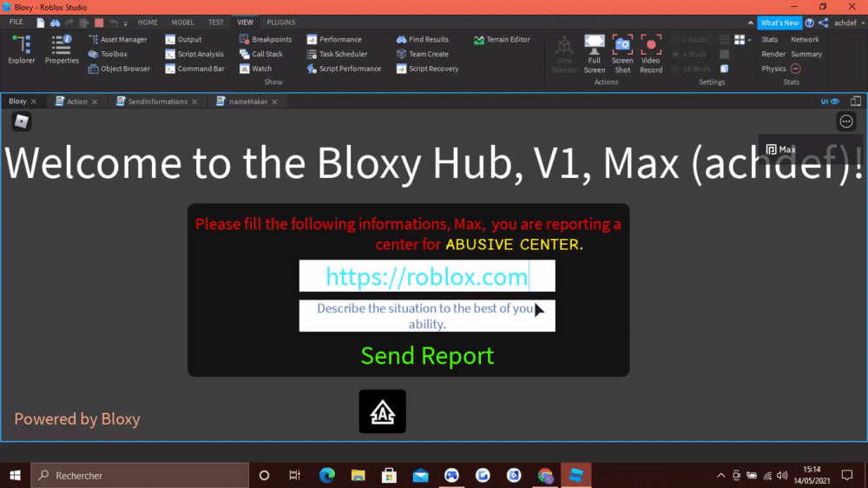Screen dimensions: 868x488
Task: Switch to the HOME ribbon tab
Action: click(x=148, y=23)
